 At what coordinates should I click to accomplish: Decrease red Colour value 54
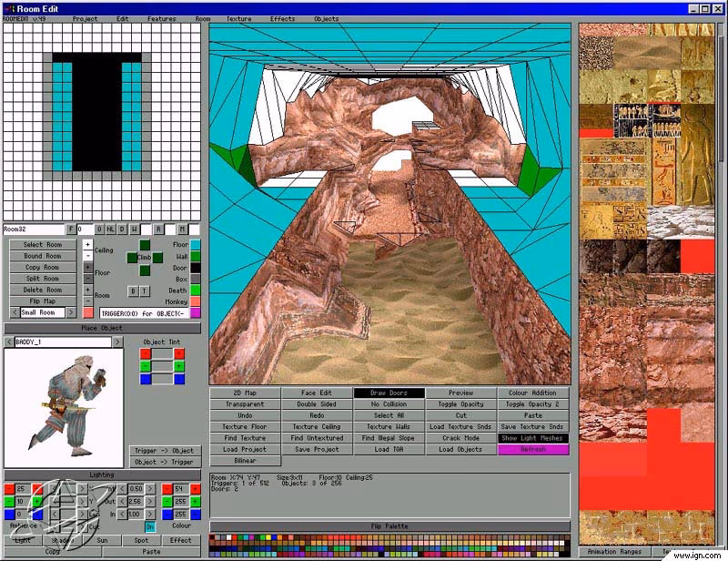167,488
